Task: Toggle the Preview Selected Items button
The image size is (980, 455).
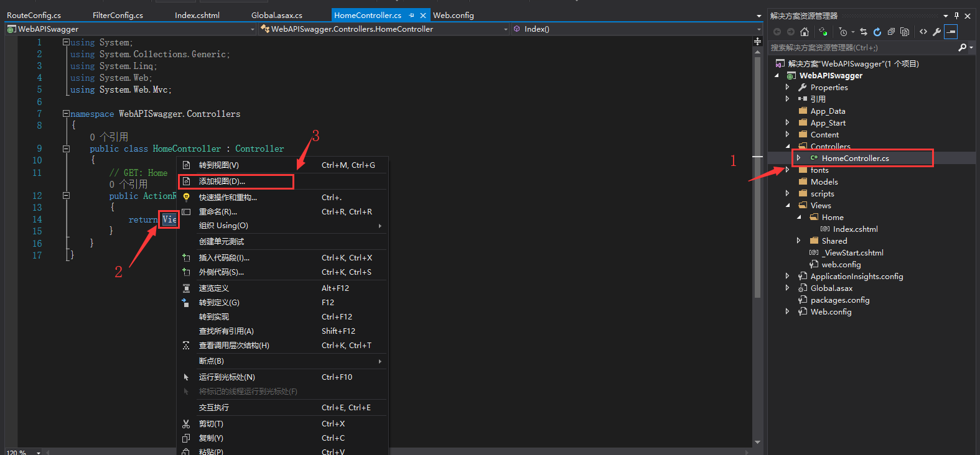Action: [x=951, y=32]
